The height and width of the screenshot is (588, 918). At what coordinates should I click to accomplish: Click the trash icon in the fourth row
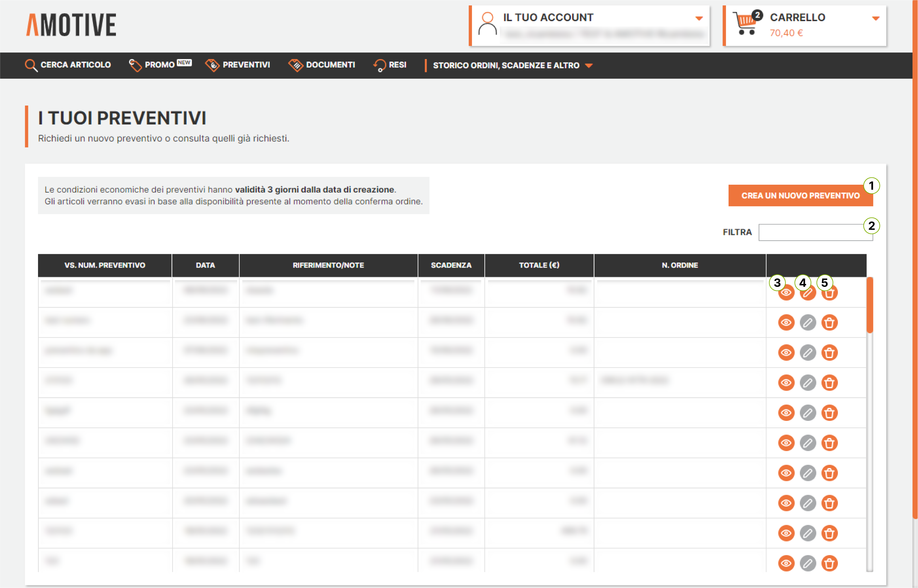[x=829, y=383]
